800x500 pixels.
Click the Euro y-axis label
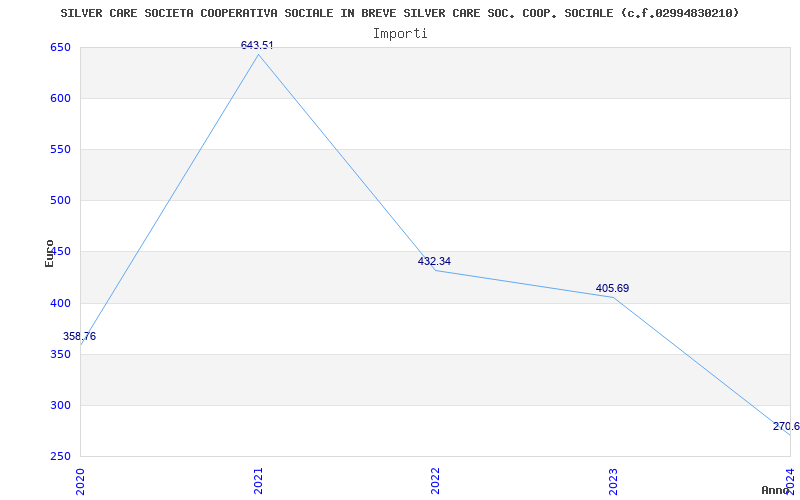tap(49, 253)
